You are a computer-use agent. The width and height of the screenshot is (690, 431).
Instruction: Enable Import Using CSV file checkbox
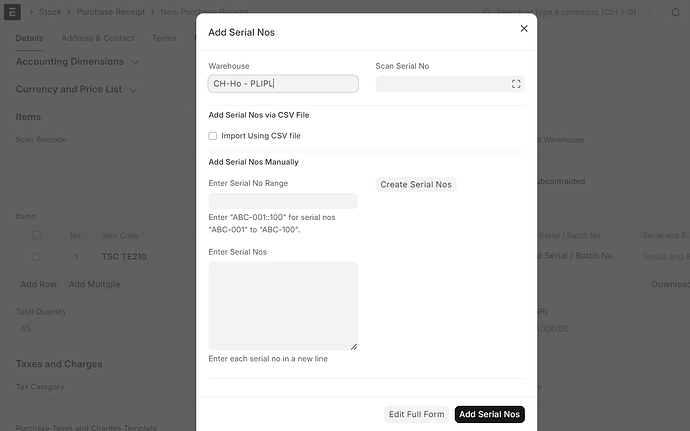click(x=213, y=136)
